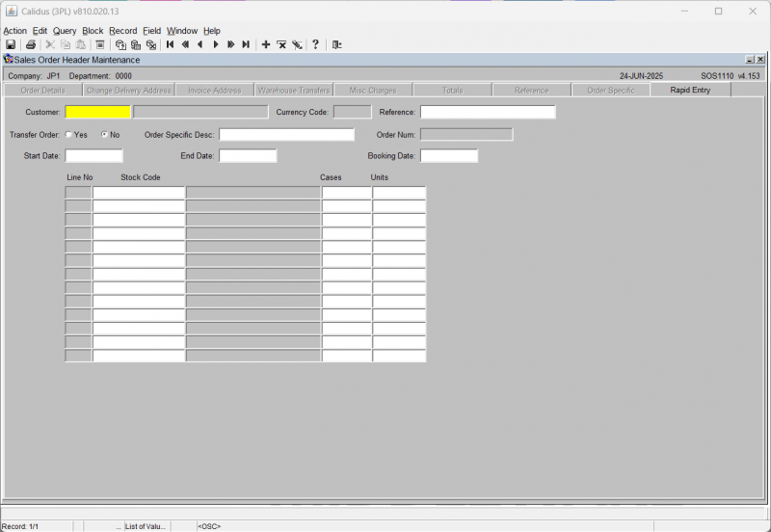Select No for Transfer Order

(104, 134)
